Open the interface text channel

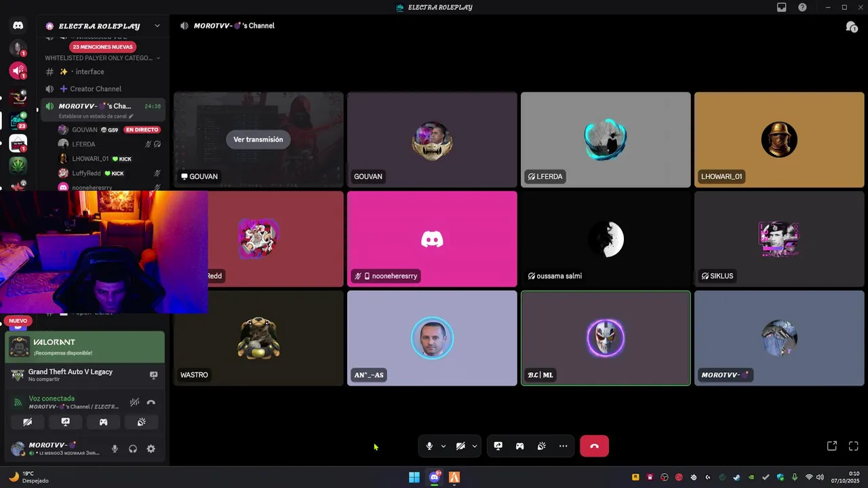[102, 72]
